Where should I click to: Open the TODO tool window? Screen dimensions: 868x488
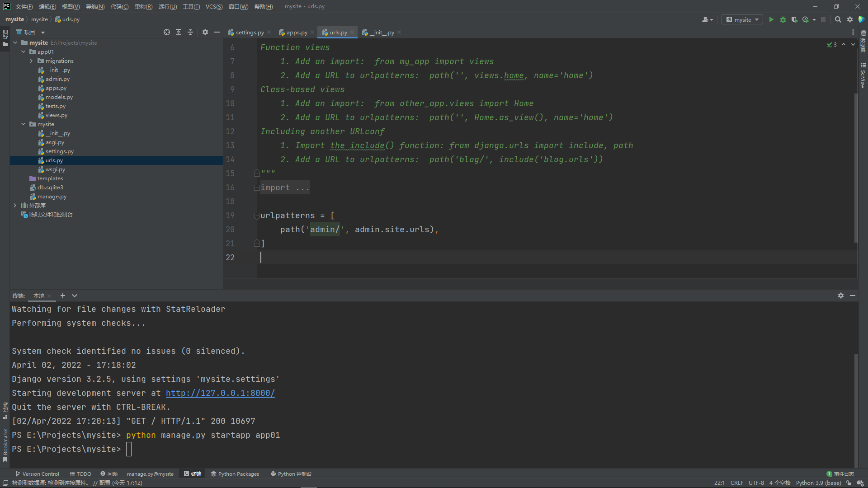(x=80, y=474)
